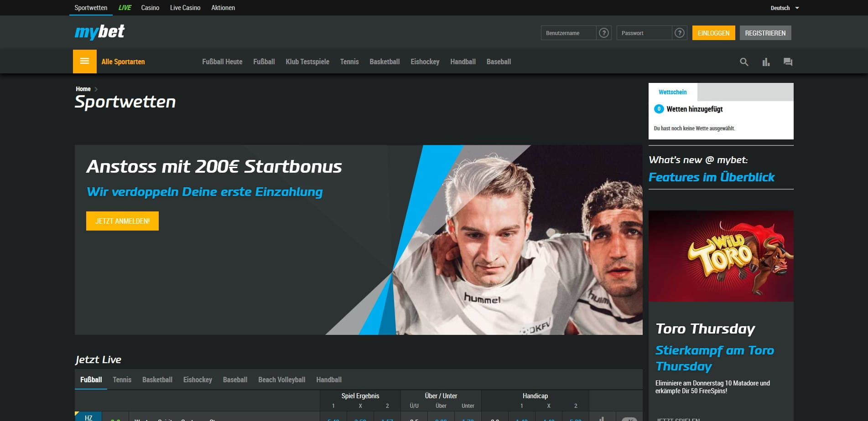Select Baseball tab under Jetzt Live
This screenshot has width=868, height=421.
tap(235, 380)
